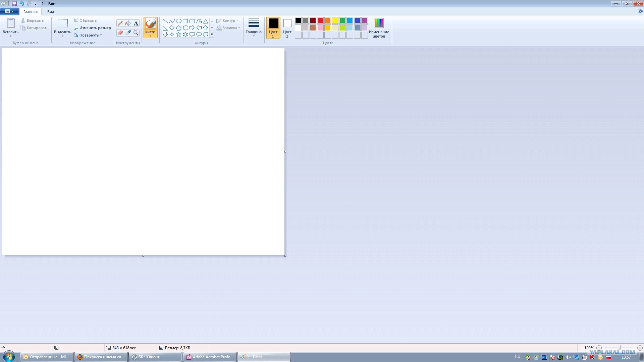This screenshot has height=362, width=644.
Task: Activate Цвет 2 background color
Action: [287, 28]
